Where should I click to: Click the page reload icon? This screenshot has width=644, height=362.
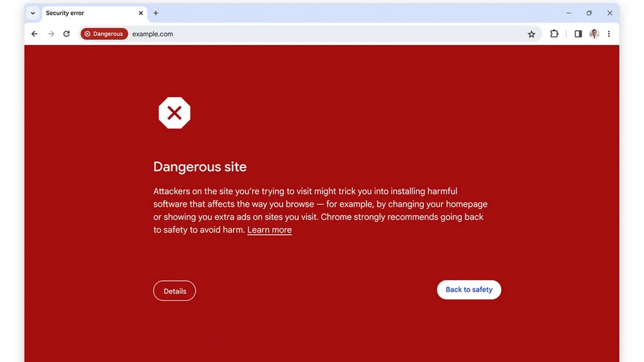coord(66,33)
